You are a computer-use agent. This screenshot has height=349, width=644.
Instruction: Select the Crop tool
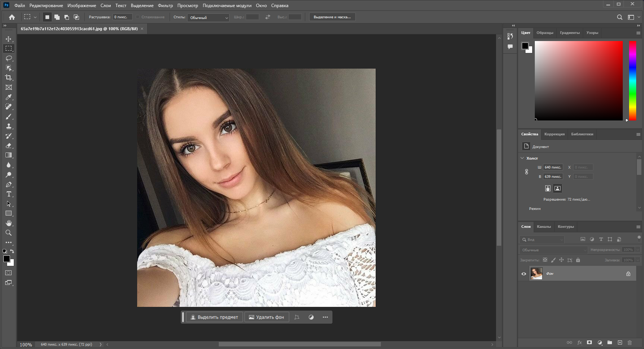click(x=9, y=78)
